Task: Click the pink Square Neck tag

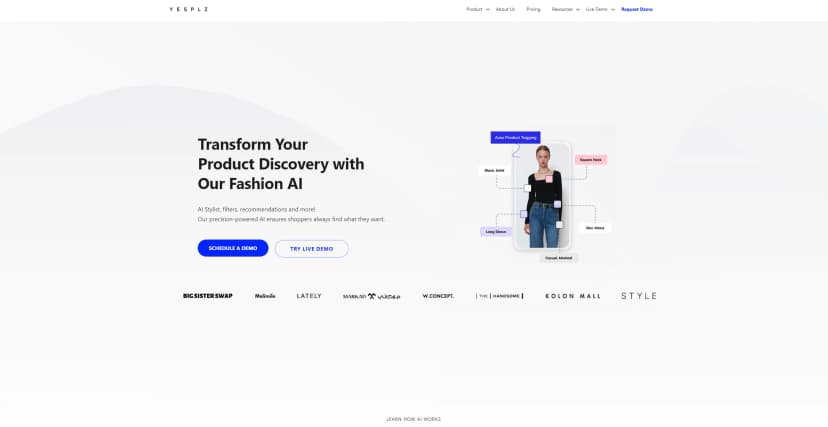Action: [x=590, y=159]
